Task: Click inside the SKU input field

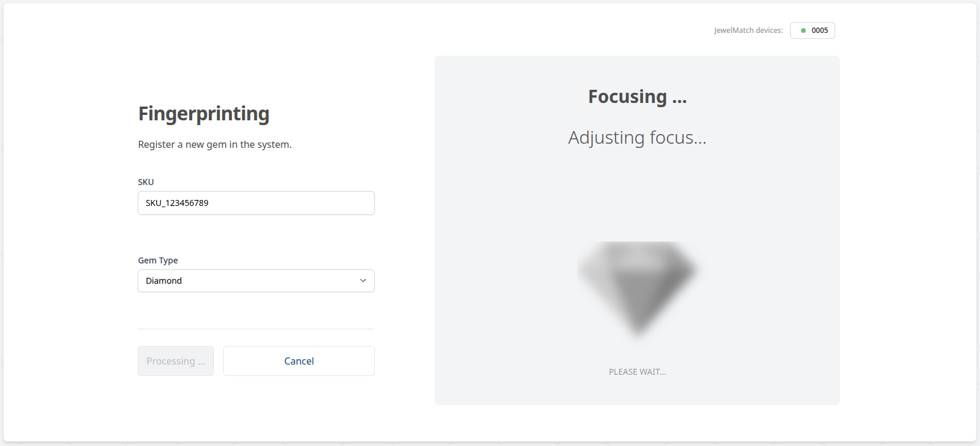Action: 256,203
